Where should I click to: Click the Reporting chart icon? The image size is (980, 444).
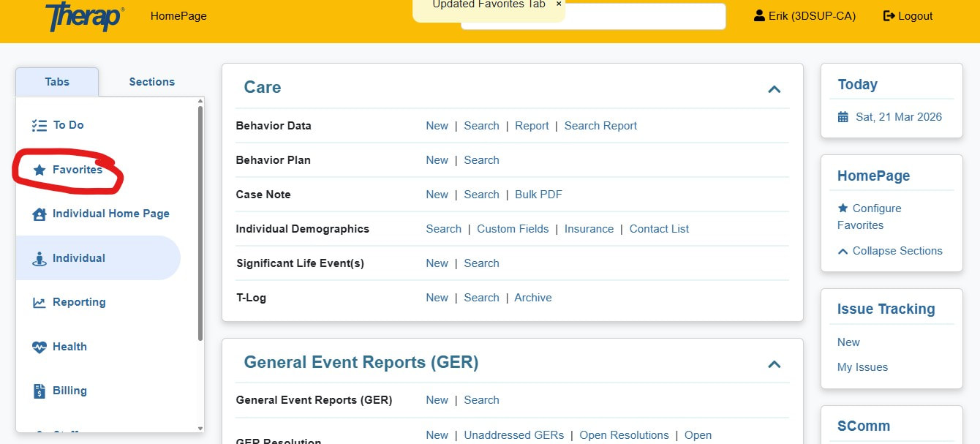click(x=39, y=303)
